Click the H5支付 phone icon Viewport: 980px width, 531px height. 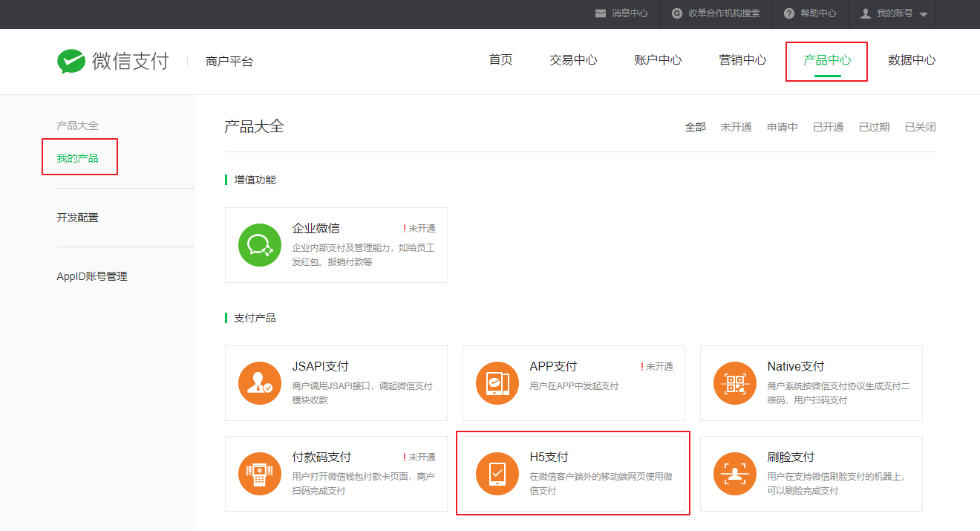pyautogui.click(x=497, y=473)
